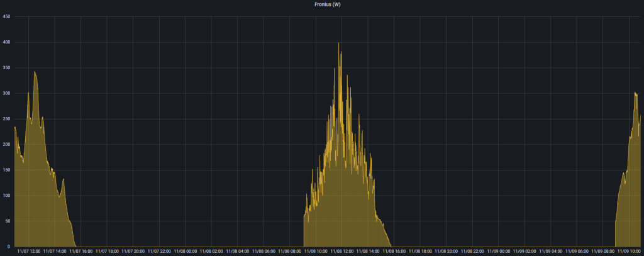Image resolution: width=644 pixels, height=256 pixels.
Task: Click the 11/08 08:00 x-axis tick label
Action: (x=290, y=251)
